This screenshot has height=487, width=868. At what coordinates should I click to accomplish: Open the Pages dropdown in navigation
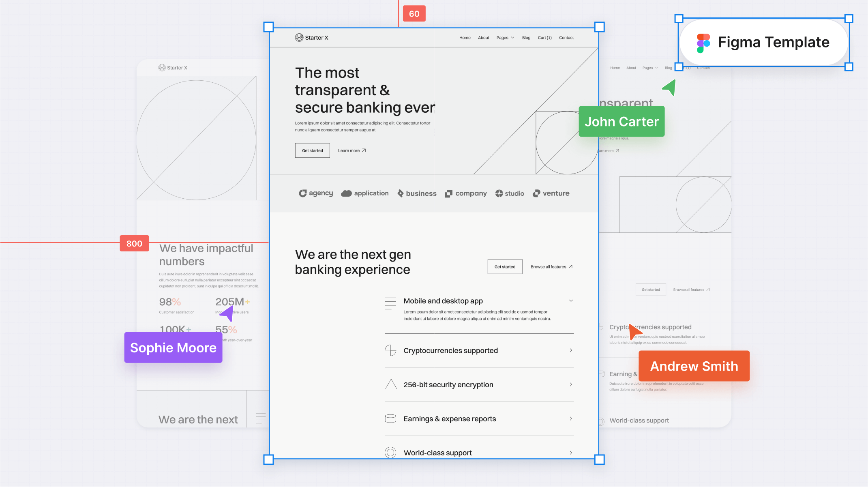click(x=504, y=38)
